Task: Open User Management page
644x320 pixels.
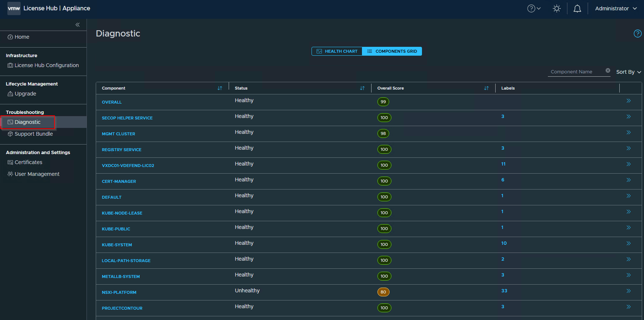Action: [x=34, y=174]
